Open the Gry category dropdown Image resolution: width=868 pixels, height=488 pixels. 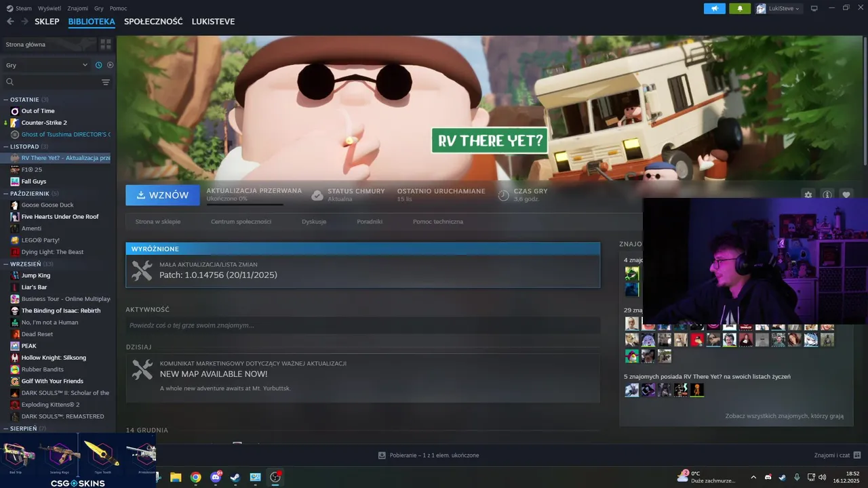(47, 65)
